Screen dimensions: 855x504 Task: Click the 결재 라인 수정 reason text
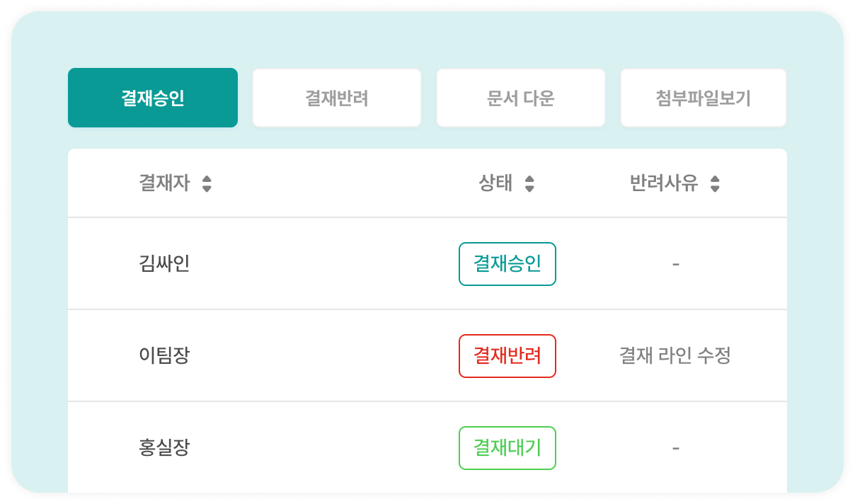(675, 355)
